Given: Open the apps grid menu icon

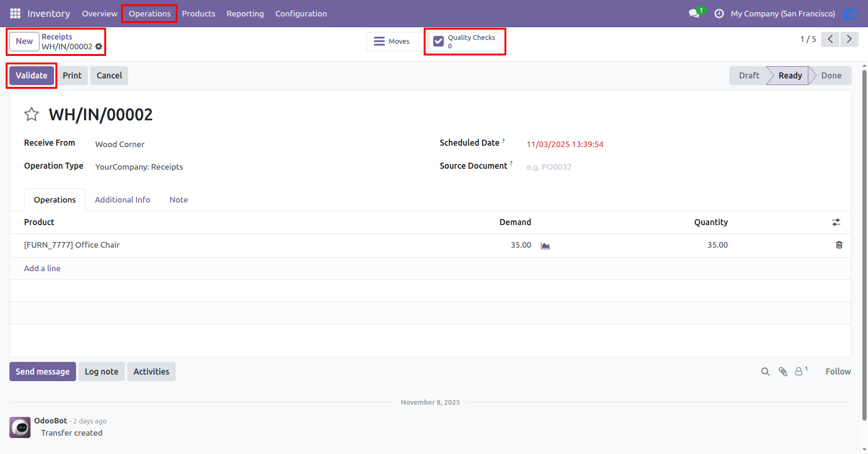Looking at the screenshot, I should [15, 14].
